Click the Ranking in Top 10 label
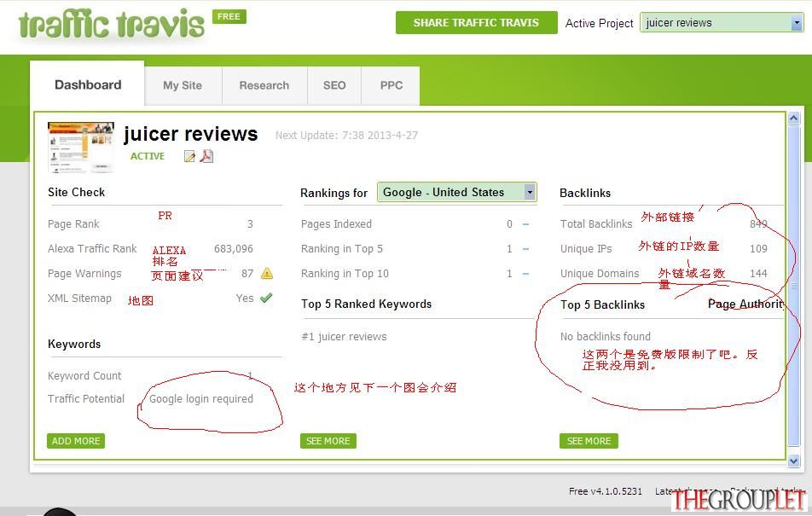This screenshot has width=812, height=516. tap(345, 274)
